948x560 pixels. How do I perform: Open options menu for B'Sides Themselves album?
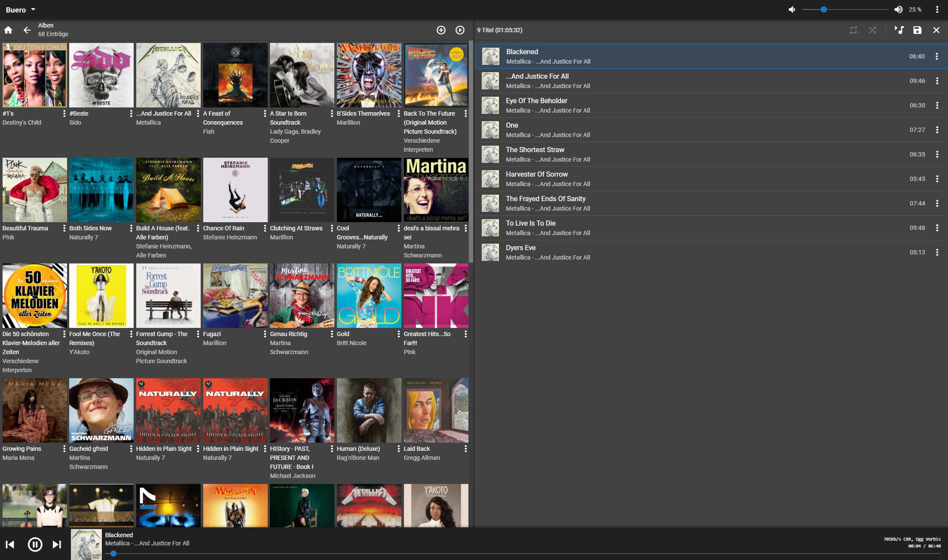tap(398, 113)
